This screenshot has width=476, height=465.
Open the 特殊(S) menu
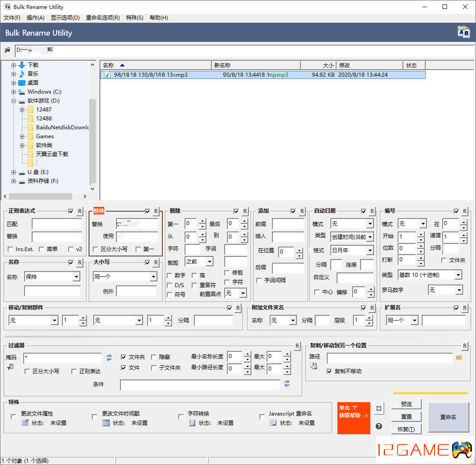tap(135, 18)
